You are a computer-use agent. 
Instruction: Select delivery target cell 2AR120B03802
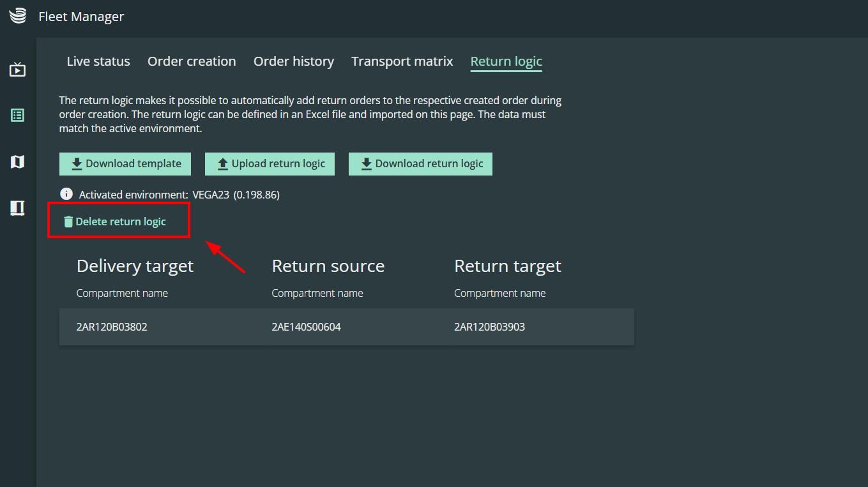click(112, 327)
